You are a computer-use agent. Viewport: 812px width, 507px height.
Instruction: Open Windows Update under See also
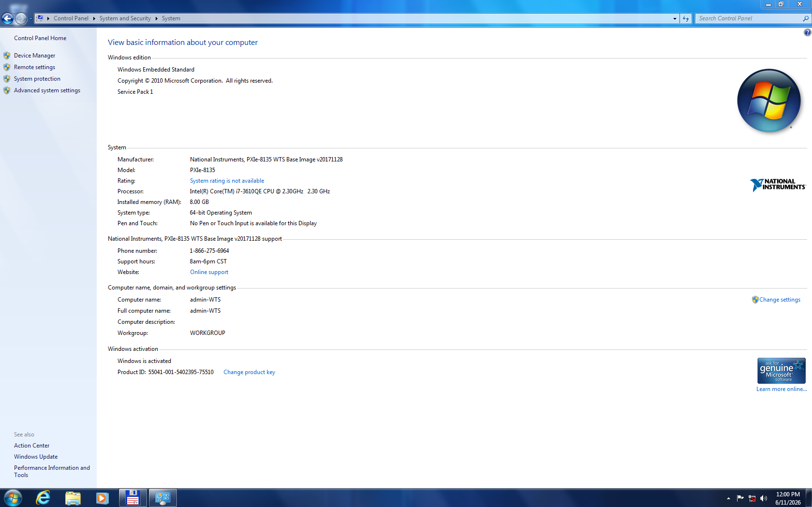pyautogui.click(x=36, y=457)
